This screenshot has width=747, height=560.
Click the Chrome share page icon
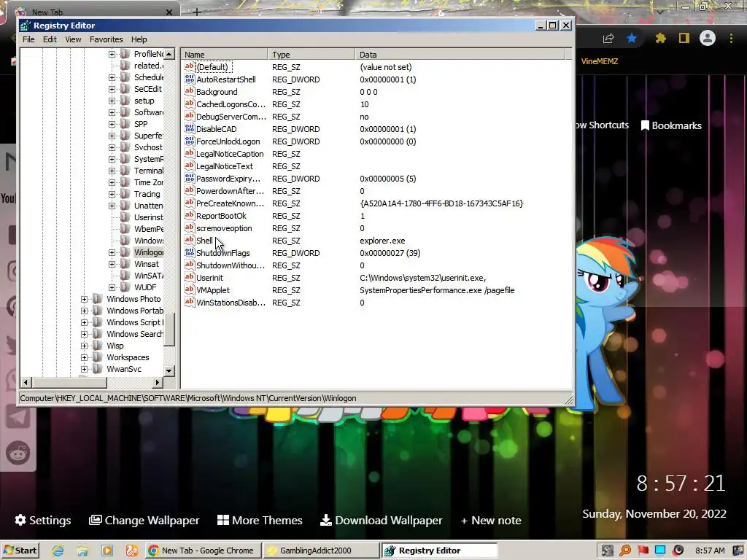(608, 38)
